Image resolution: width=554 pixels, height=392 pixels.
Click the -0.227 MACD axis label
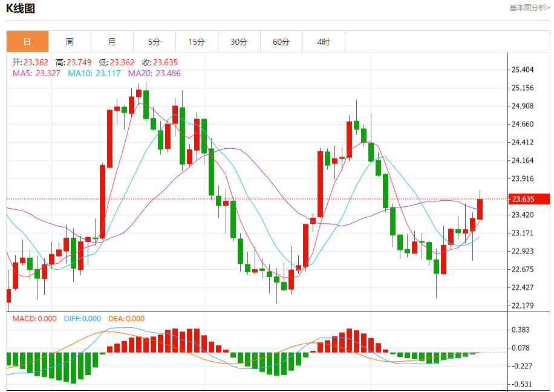pyautogui.click(x=521, y=366)
